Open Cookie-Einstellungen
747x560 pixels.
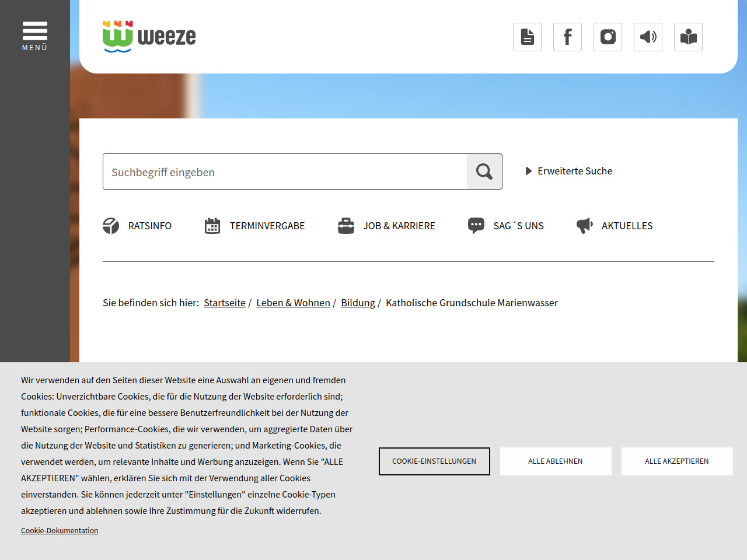point(434,461)
